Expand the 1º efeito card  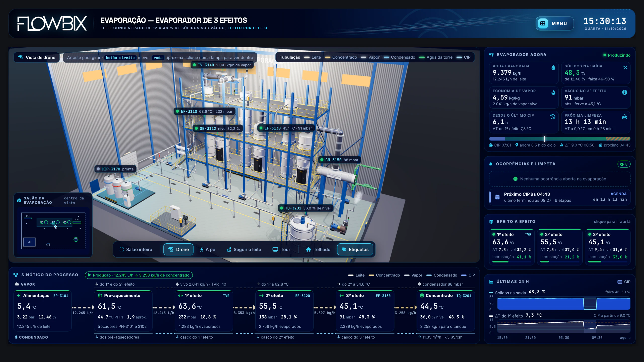coord(512,247)
